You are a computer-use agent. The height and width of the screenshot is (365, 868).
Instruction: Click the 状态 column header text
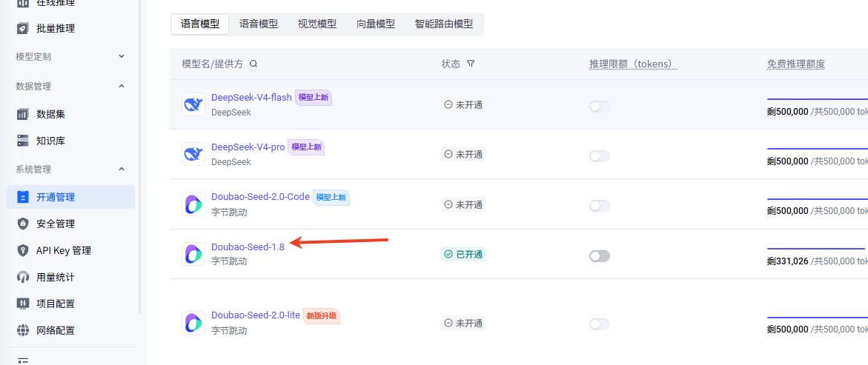[451, 64]
